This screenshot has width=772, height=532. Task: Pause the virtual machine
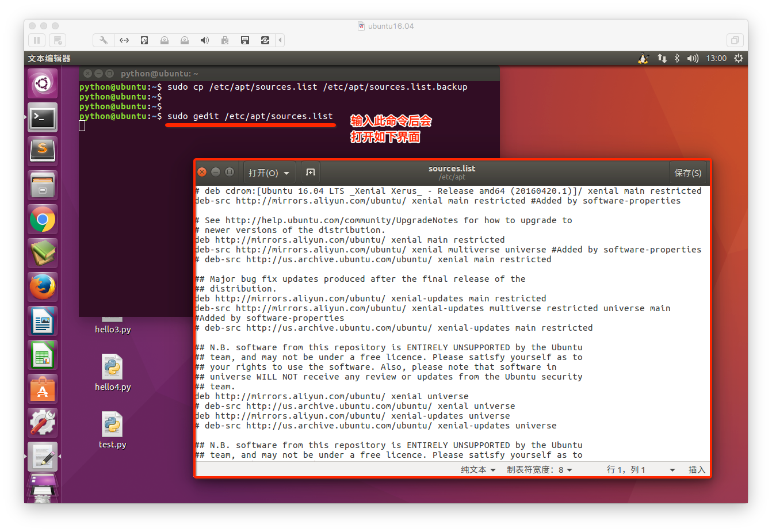tap(37, 40)
